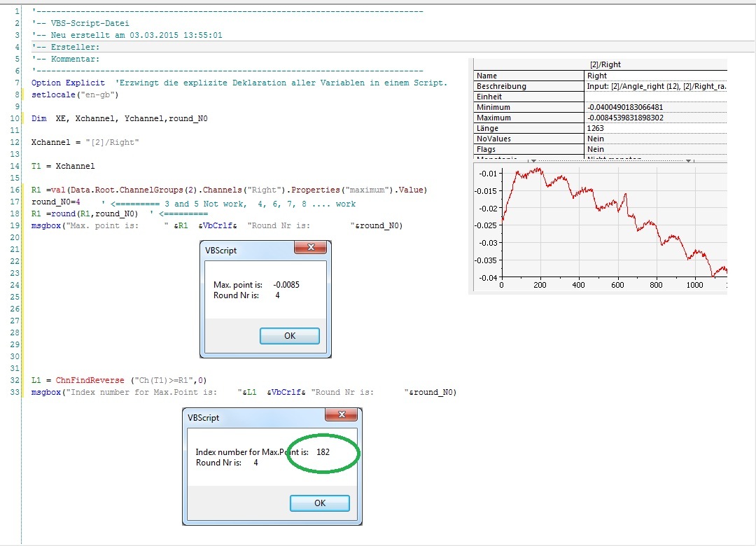Click the 1000 x-axis label on the chart

(694, 285)
